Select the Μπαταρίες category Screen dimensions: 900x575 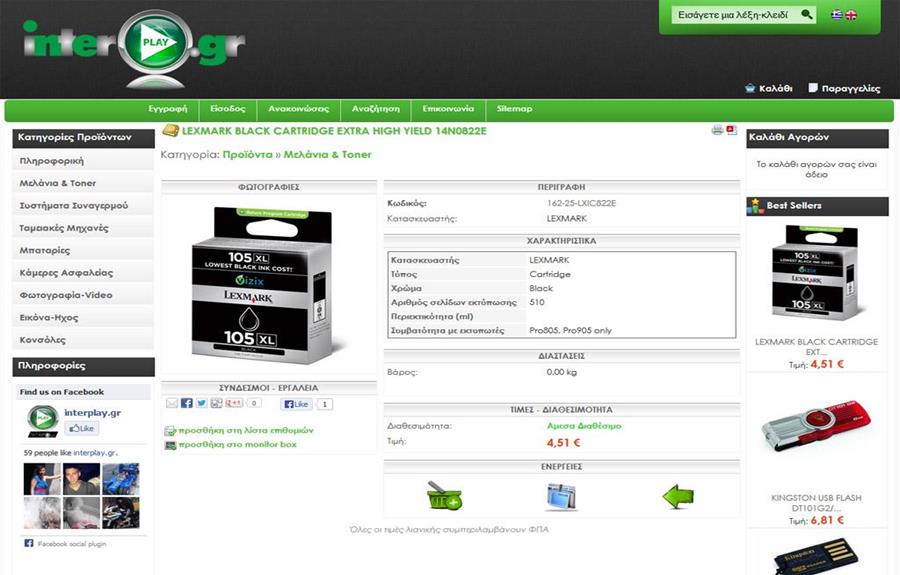(83, 251)
